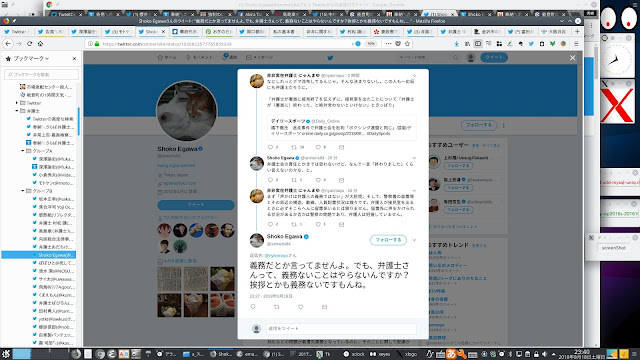
Task: Click search magnifier in Twitter header
Action: (456, 58)
